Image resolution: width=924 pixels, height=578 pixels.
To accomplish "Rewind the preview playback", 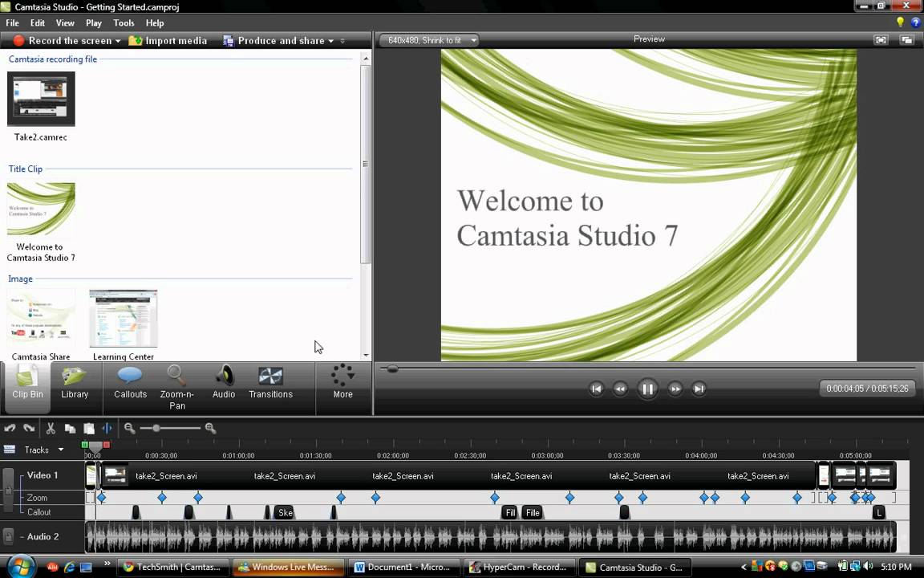I will tap(620, 389).
